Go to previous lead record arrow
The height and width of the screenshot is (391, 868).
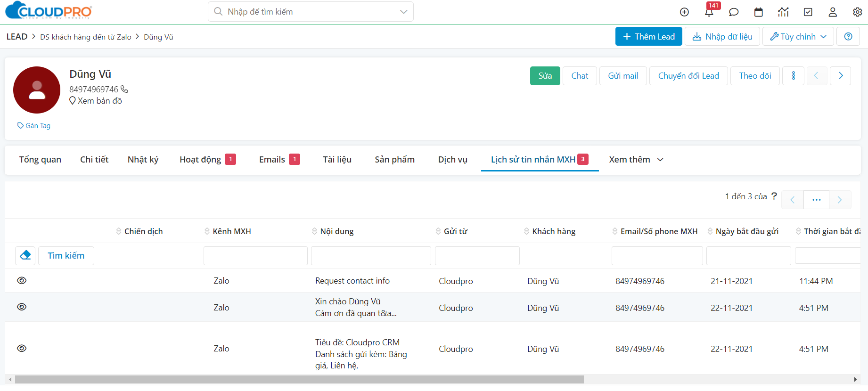click(x=816, y=76)
